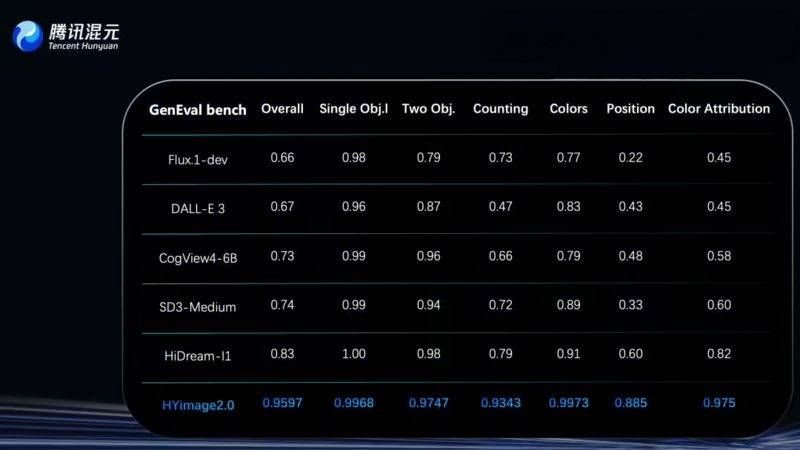
Task: Click DALL-E 3 Colors value 0.83
Action: 568,207
